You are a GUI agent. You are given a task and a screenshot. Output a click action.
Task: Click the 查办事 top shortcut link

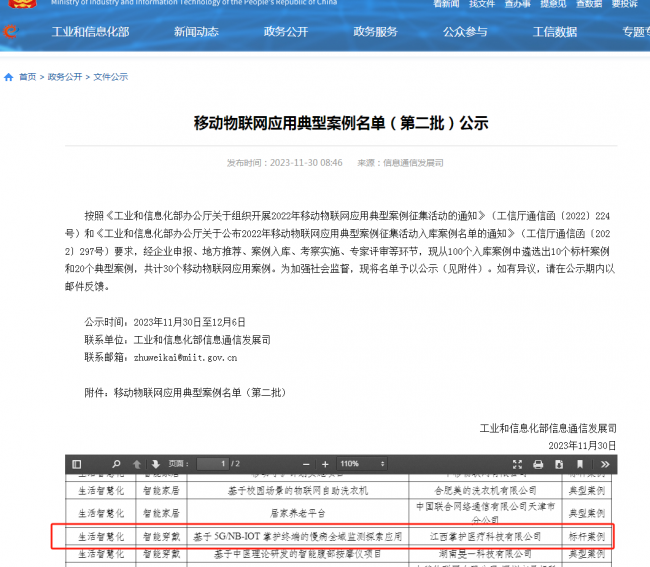(518, 4)
